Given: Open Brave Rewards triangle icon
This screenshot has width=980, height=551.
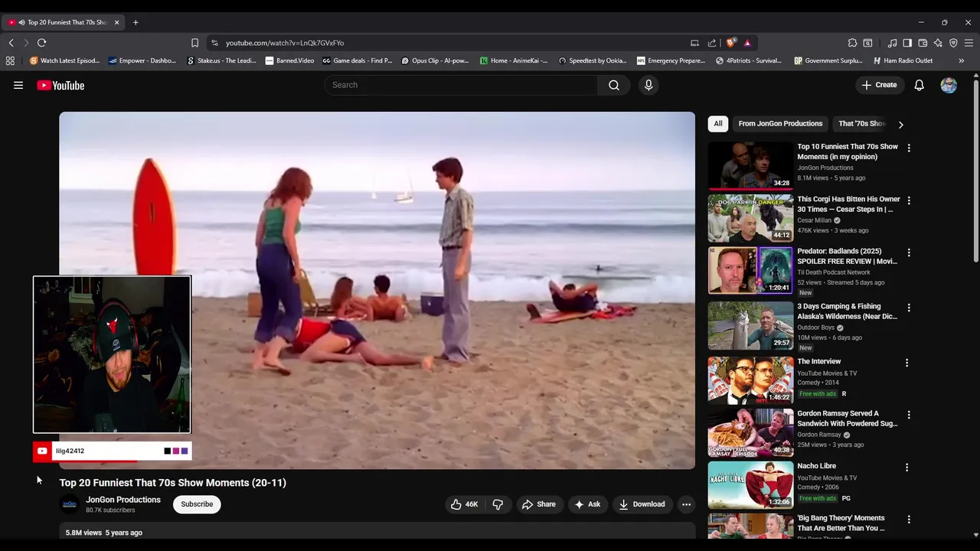Looking at the screenshot, I should pos(747,43).
